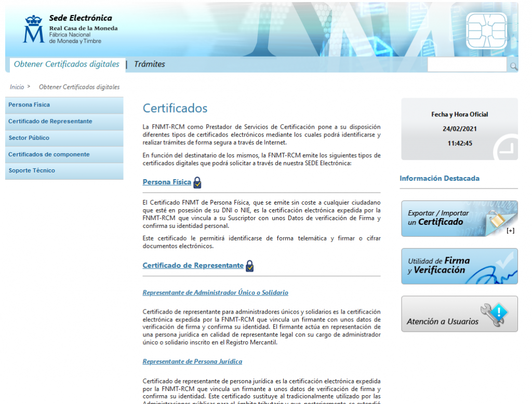Click the Certificados page heading
Image resolution: width=532 pixels, height=404 pixels.
point(175,108)
